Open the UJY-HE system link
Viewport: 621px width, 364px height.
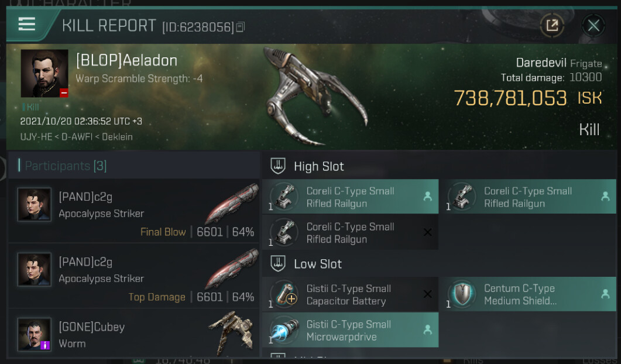[x=36, y=137]
